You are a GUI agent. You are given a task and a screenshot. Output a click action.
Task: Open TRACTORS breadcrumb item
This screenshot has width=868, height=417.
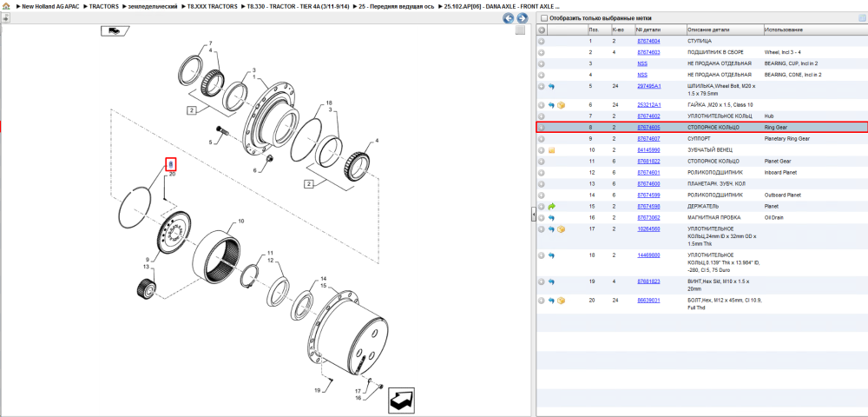click(103, 6)
